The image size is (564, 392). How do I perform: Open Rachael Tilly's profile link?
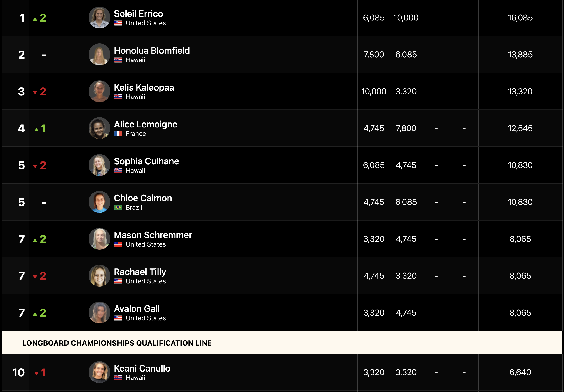tap(140, 272)
